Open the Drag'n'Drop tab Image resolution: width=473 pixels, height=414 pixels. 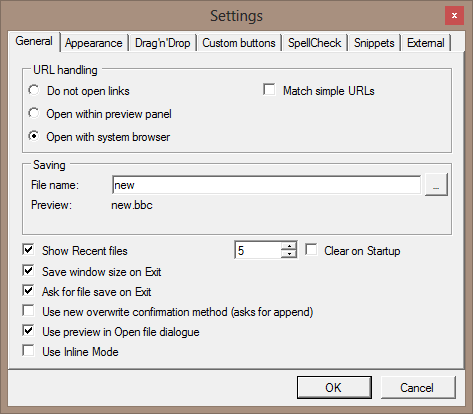point(163,43)
